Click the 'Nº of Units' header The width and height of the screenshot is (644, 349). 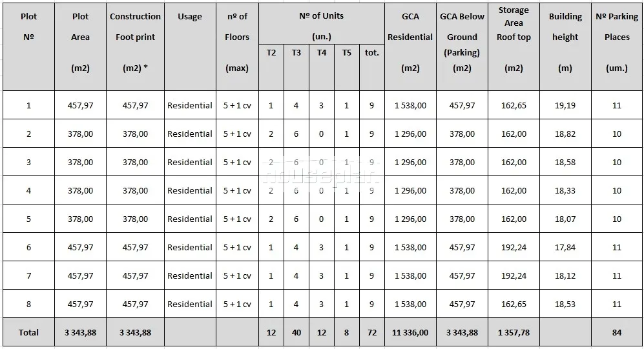tap(321, 16)
